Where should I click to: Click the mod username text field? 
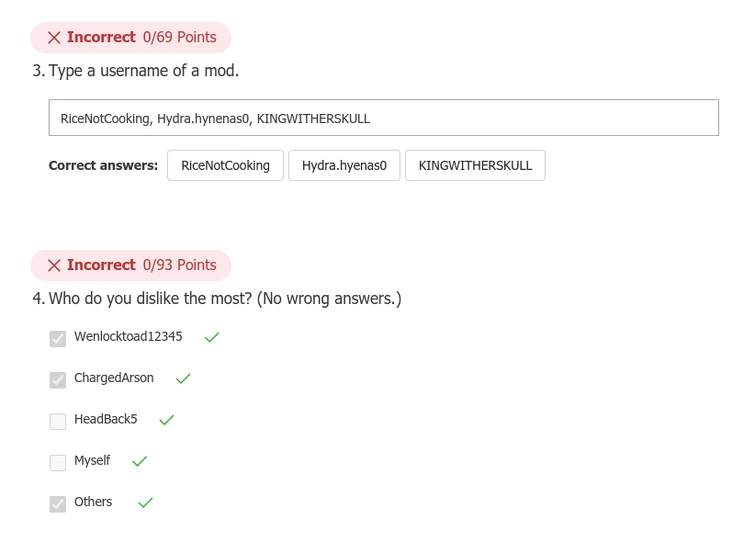point(383,118)
